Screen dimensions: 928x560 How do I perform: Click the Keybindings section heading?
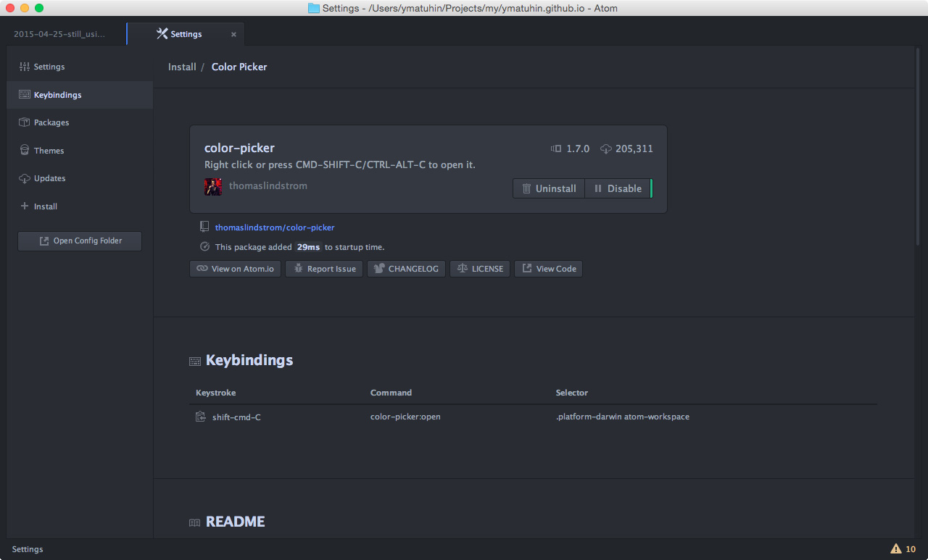pyautogui.click(x=249, y=360)
